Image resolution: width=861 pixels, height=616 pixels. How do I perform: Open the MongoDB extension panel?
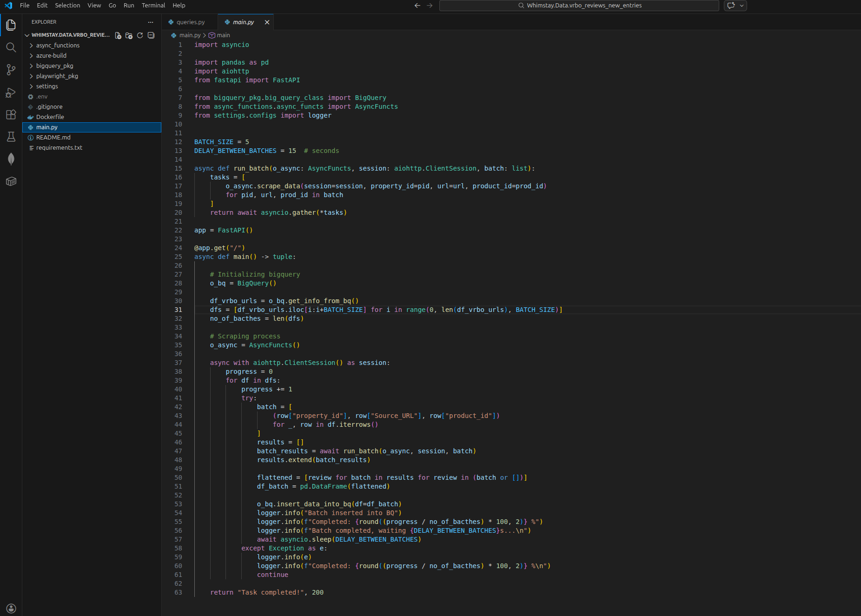tap(11, 159)
